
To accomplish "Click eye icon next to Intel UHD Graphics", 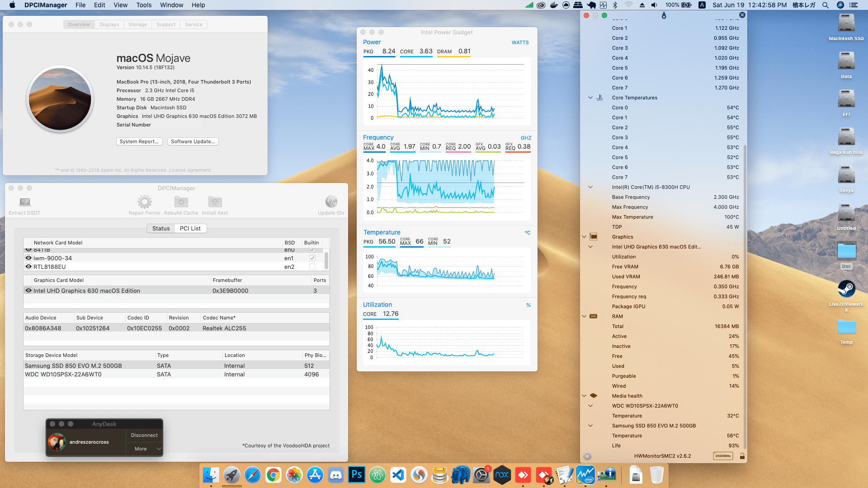I will tap(28, 291).
